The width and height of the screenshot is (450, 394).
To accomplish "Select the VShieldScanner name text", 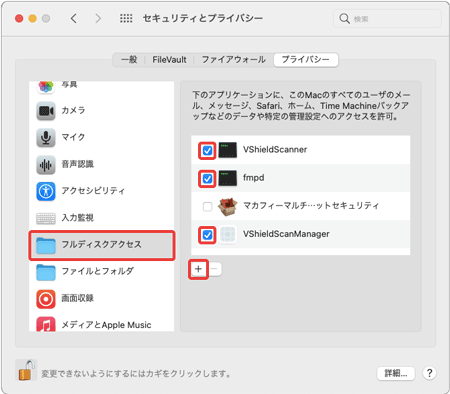I will (275, 149).
